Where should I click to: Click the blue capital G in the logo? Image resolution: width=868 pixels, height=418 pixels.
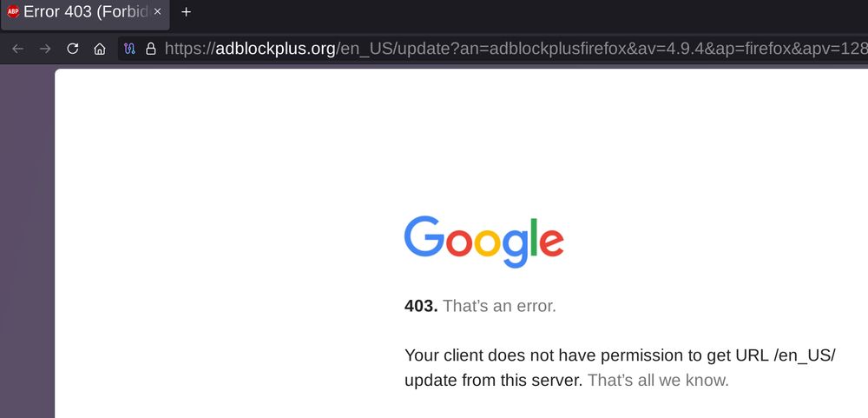point(424,236)
